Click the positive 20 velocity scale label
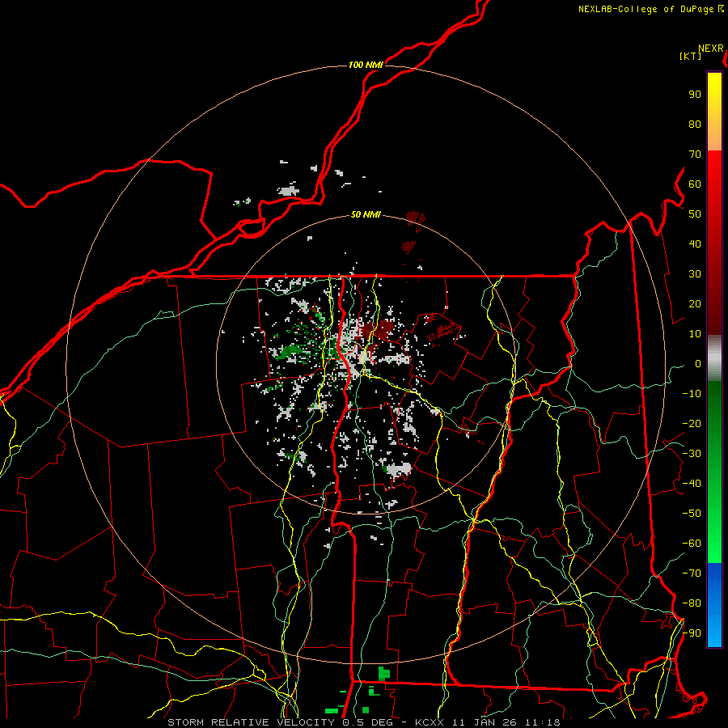728x728 pixels. [695, 303]
